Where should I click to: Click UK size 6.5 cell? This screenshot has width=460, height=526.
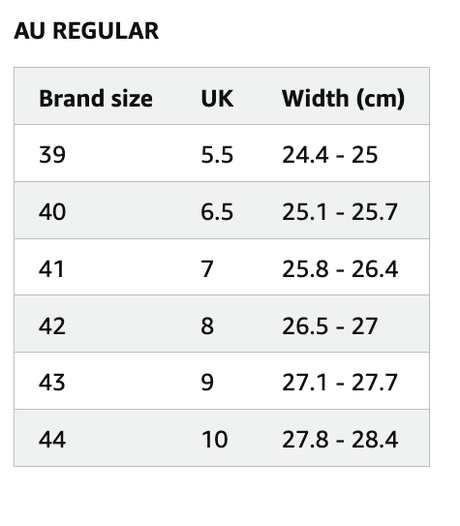click(217, 212)
